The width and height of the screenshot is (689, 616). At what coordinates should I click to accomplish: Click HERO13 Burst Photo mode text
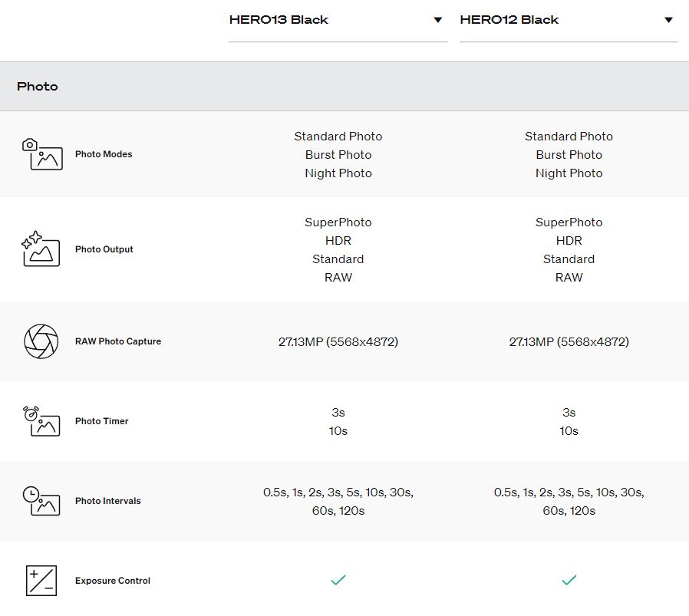[338, 155]
